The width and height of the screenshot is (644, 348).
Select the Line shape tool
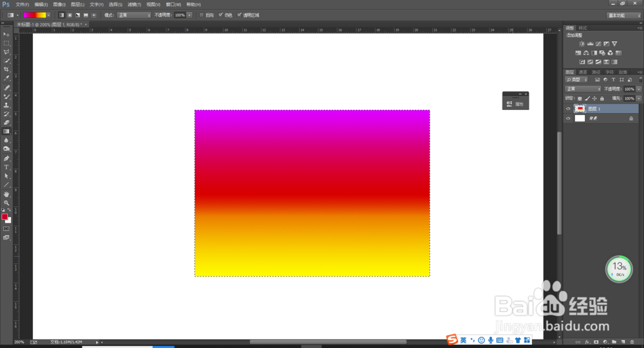point(6,185)
